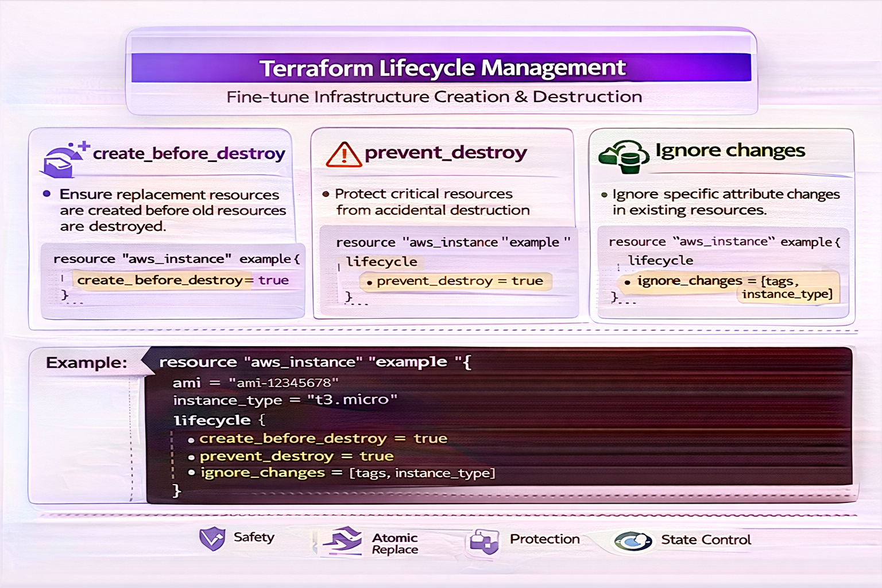Click the Protection label

[545, 539]
